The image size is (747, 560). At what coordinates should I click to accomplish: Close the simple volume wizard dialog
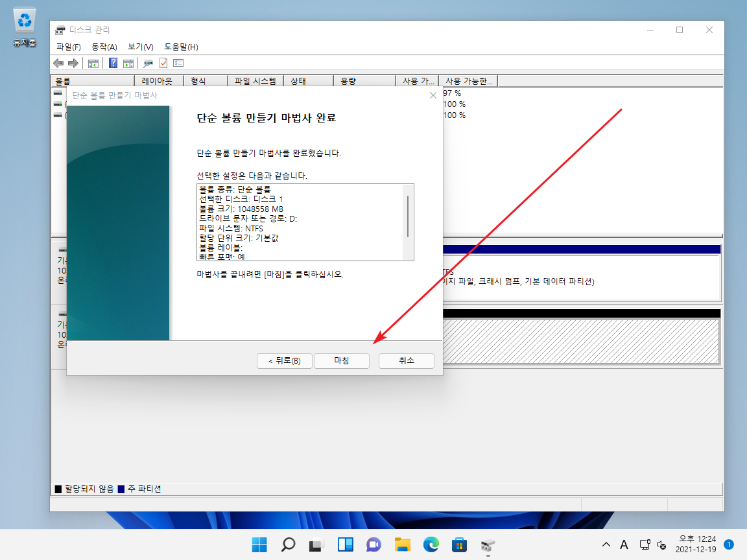coord(433,95)
